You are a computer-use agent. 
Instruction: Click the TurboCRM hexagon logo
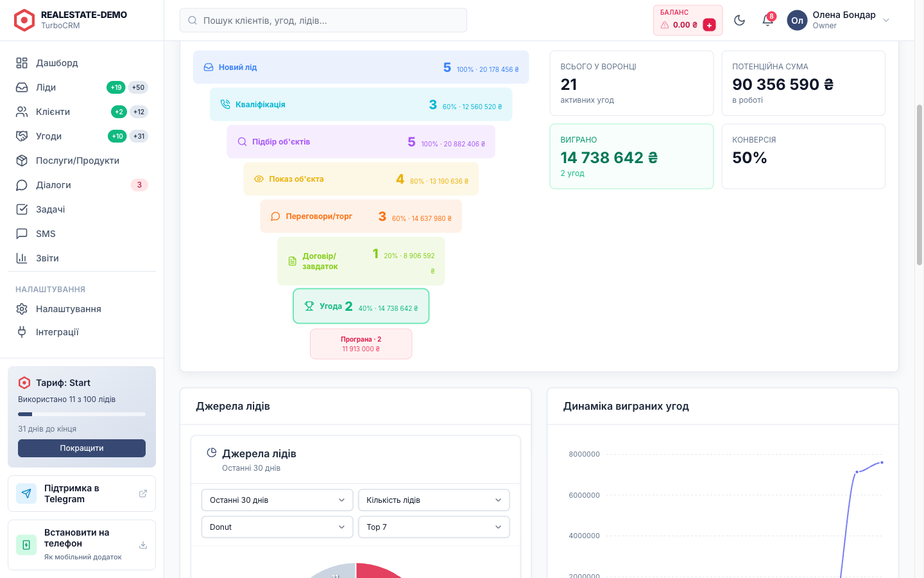coord(24,20)
